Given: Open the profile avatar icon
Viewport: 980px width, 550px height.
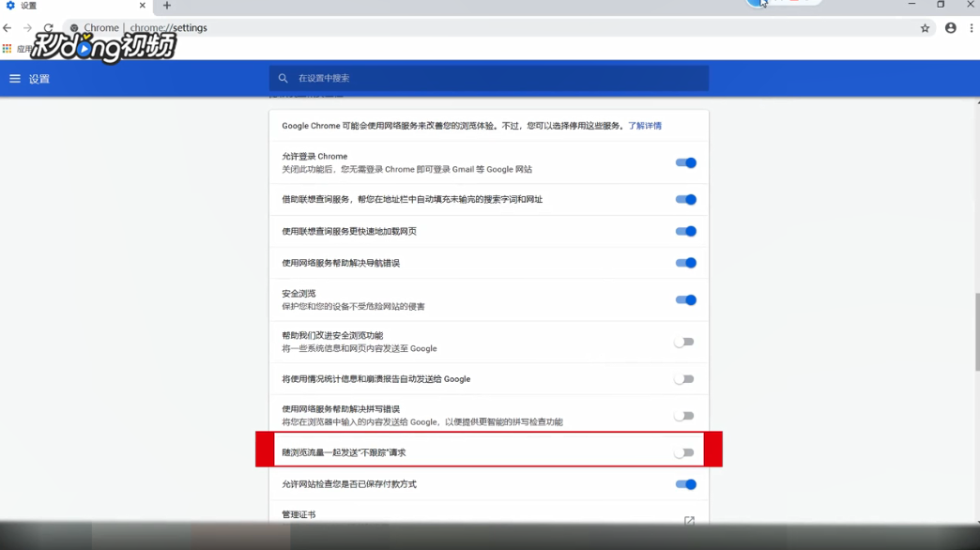Looking at the screenshot, I should pyautogui.click(x=948, y=28).
